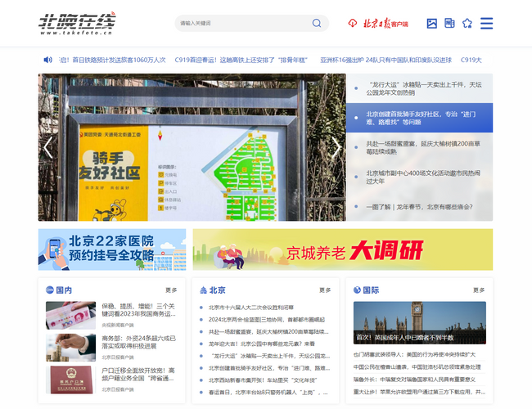Click 北京日报客户端 source under 商务部 article
The image size is (532, 409).
118,357
